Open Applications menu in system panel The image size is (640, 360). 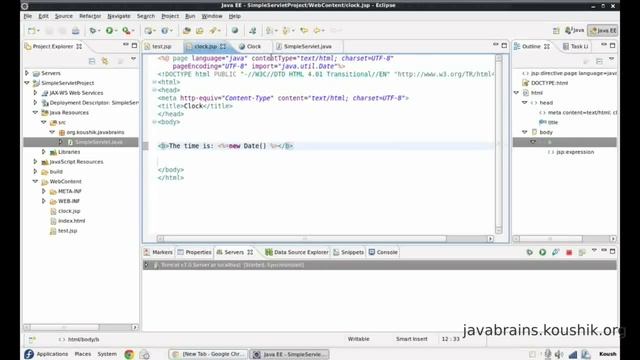pos(52,354)
